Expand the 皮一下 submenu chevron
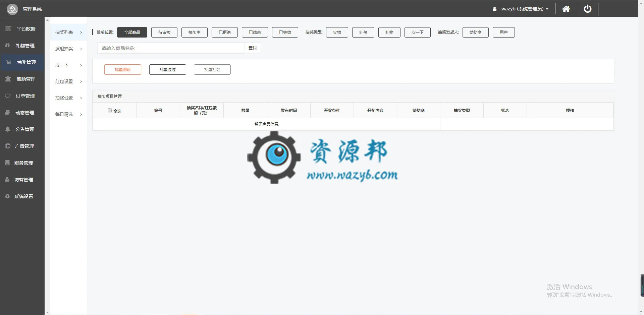This screenshot has height=315, width=644. click(x=81, y=65)
